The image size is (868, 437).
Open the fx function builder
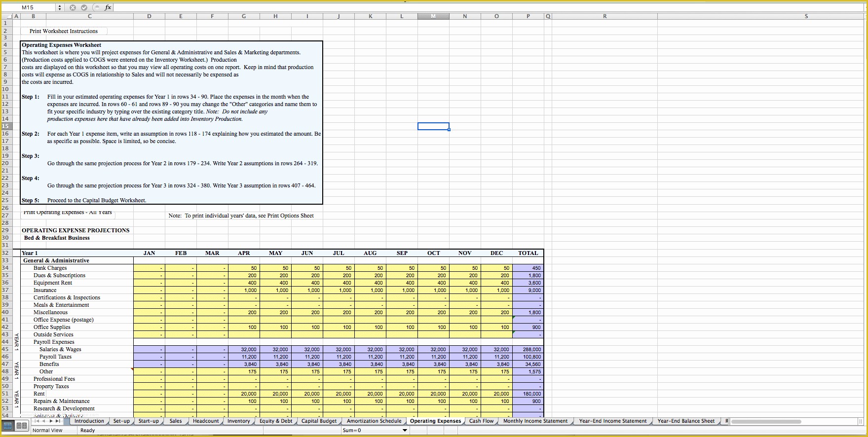point(109,7)
